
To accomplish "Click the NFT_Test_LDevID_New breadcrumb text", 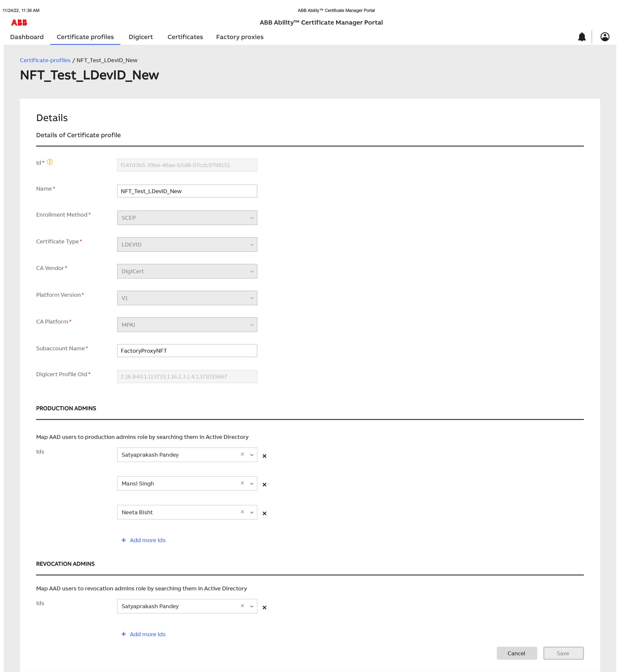I will [x=107, y=60].
